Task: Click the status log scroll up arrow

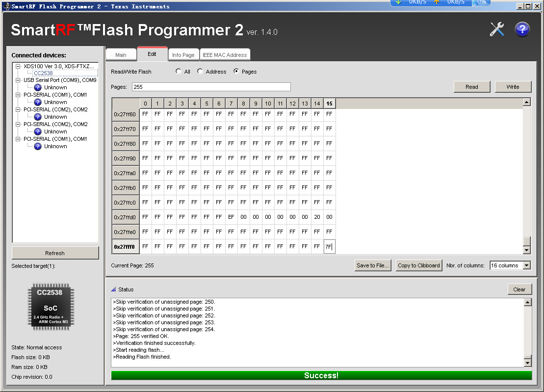Action: point(527,302)
